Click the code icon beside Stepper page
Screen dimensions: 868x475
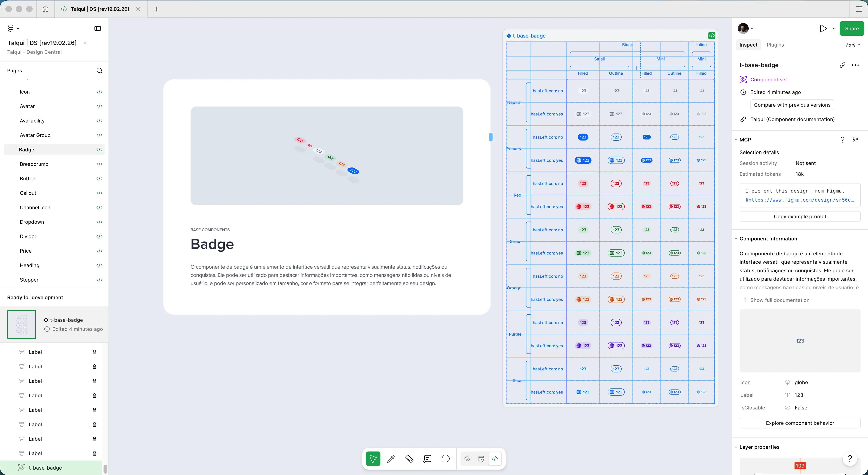[99, 280]
